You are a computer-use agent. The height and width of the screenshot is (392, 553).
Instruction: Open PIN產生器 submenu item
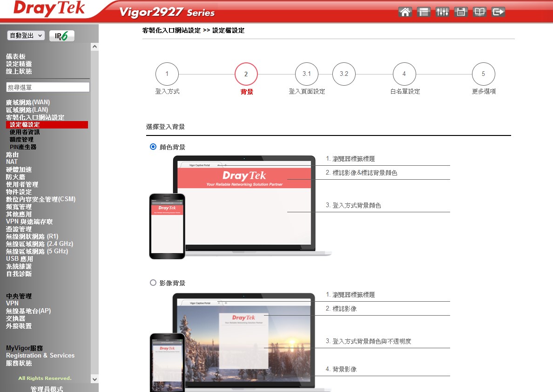coord(23,147)
